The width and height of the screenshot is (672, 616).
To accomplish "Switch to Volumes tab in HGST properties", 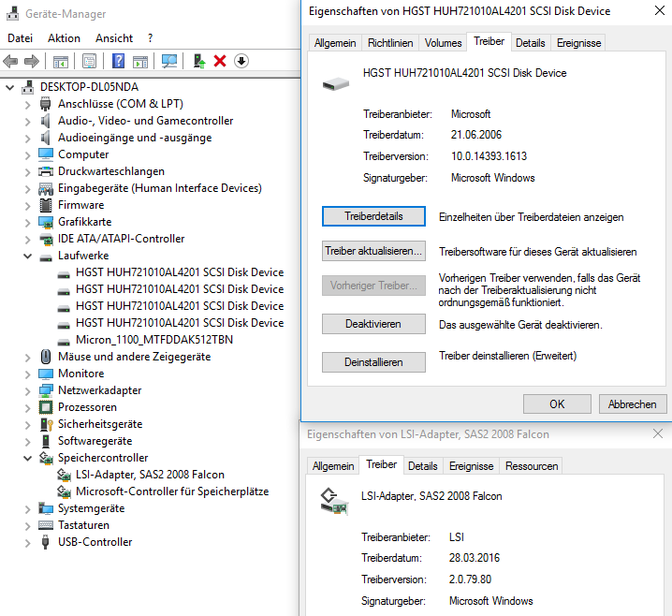I will click(x=443, y=43).
